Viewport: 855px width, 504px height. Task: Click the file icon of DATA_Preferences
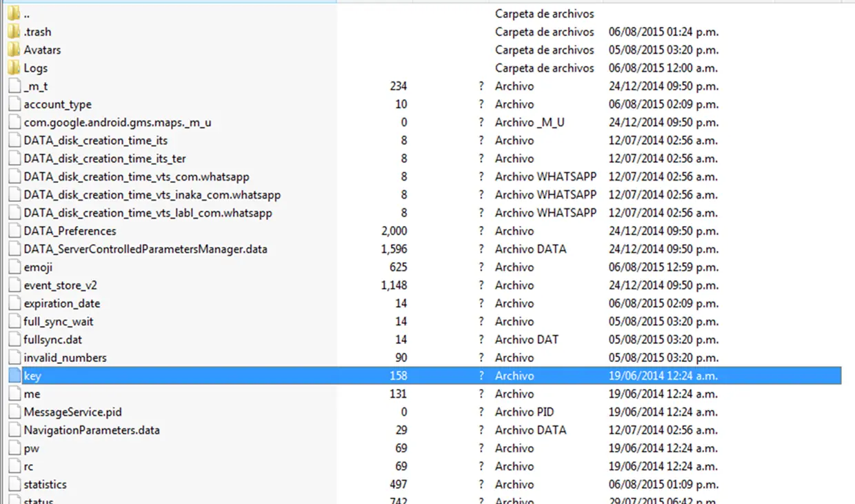point(14,231)
